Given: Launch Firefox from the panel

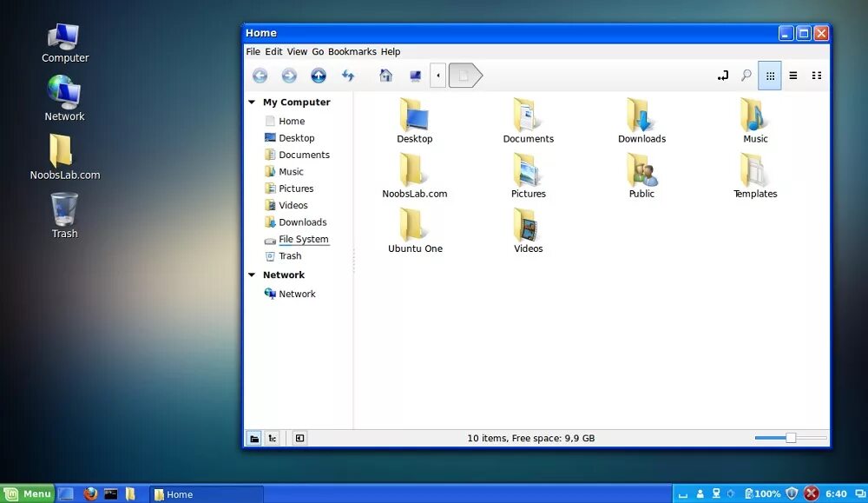Looking at the screenshot, I should click(90, 493).
